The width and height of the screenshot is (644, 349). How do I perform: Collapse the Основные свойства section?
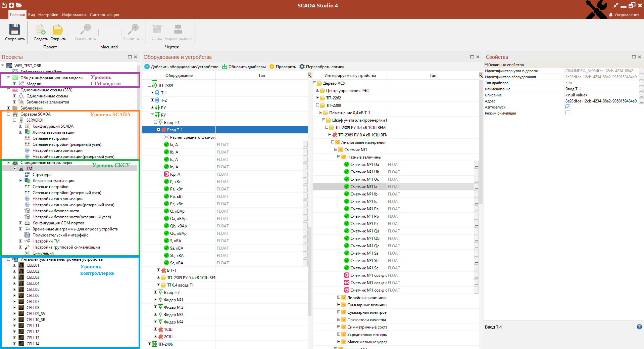point(486,64)
